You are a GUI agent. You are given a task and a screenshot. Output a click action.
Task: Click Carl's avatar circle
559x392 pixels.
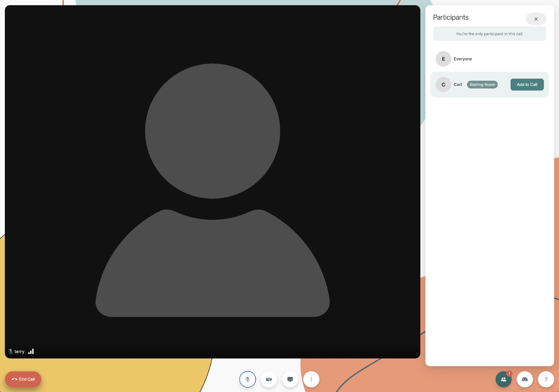[x=443, y=84]
